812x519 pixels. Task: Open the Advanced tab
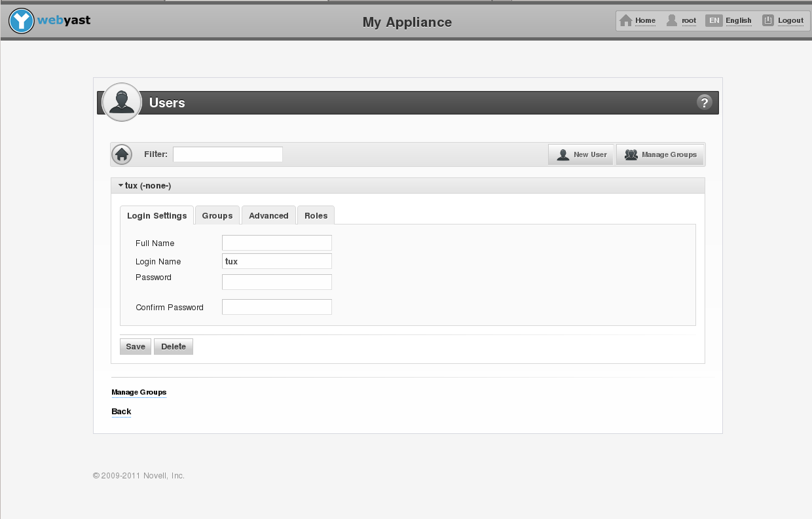(268, 215)
